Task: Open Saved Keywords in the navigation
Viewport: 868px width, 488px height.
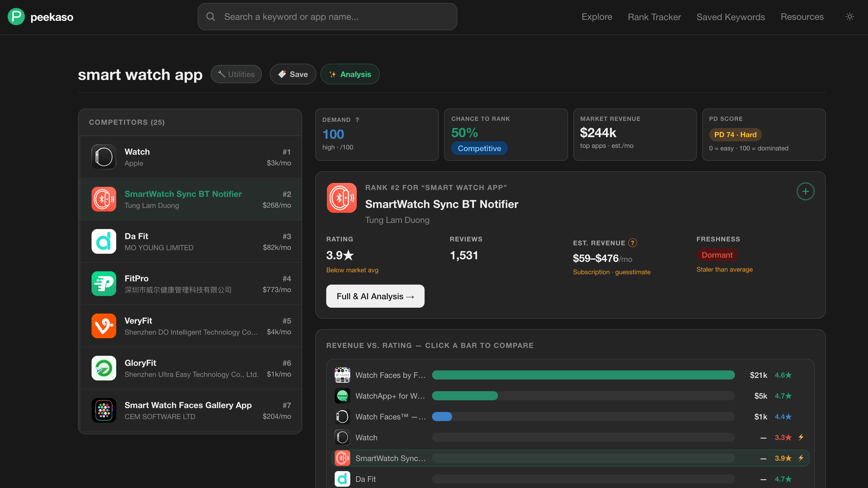Action: (x=730, y=17)
